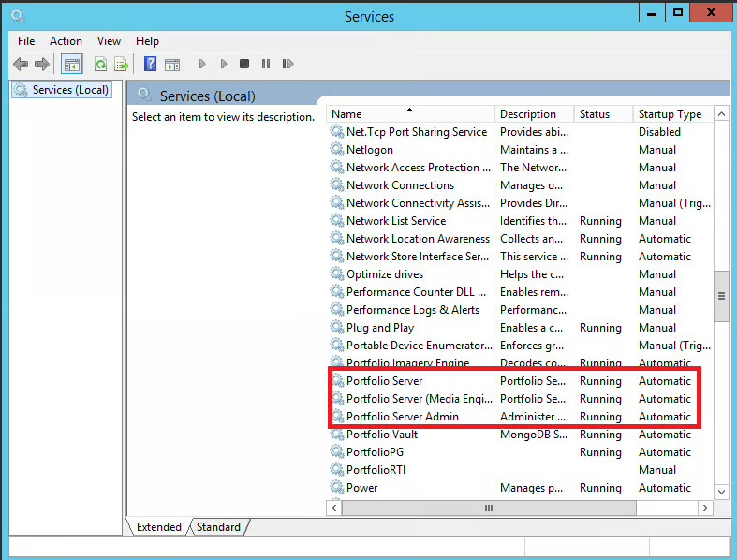The image size is (737, 560).
Task: Select the Network Location Awareness row
Action: point(520,239)
